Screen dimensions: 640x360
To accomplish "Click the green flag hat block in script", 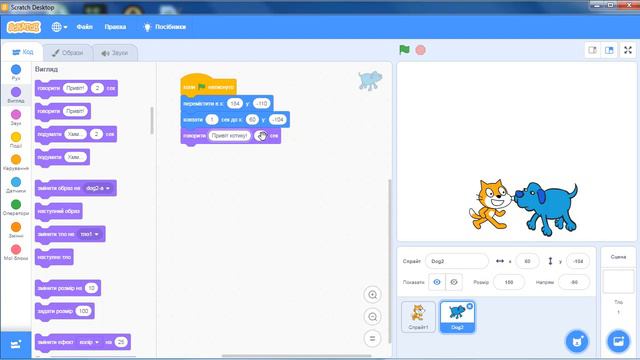I will coord(208,85).
